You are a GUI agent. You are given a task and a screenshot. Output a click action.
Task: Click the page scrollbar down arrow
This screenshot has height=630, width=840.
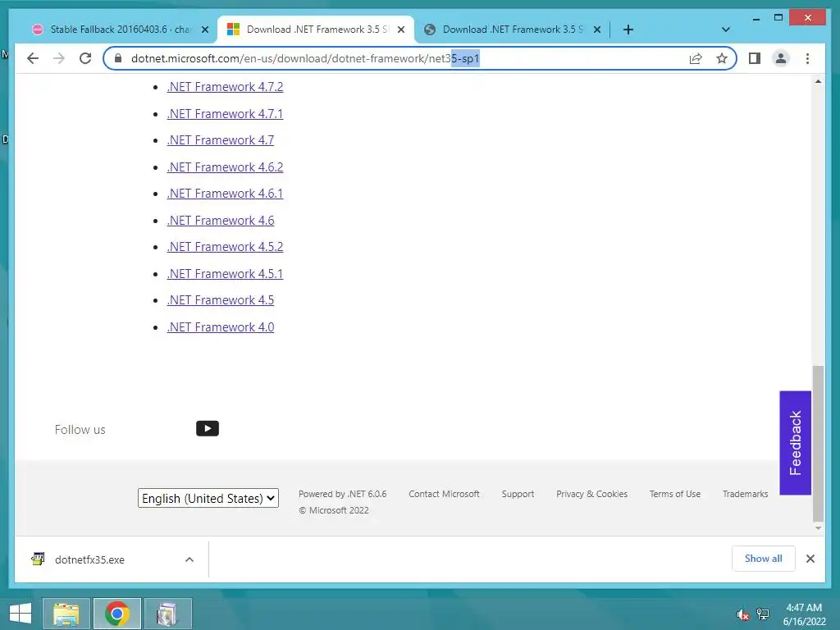click(x=818, y=528)
